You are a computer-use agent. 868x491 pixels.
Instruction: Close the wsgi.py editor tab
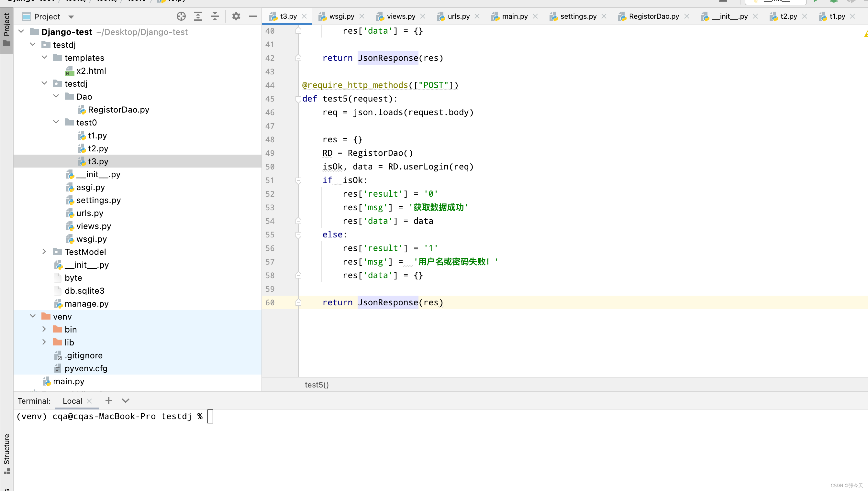coord(362,16)
